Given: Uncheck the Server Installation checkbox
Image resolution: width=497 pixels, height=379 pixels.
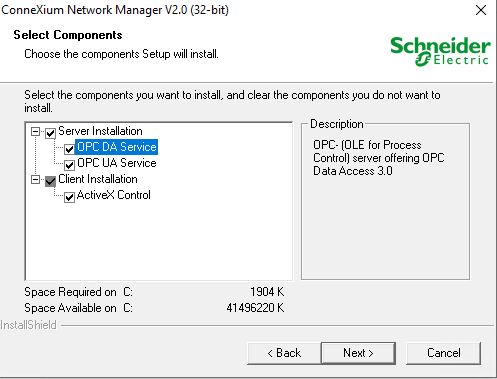Looking at the screenshot, I should click(x=50, y=133).
